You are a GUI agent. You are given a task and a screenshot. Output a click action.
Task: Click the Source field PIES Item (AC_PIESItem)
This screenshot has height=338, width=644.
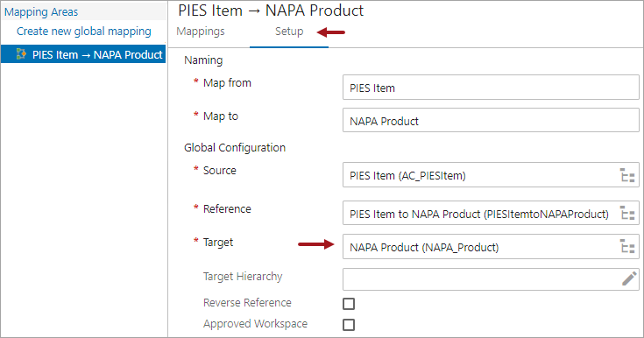480,175
